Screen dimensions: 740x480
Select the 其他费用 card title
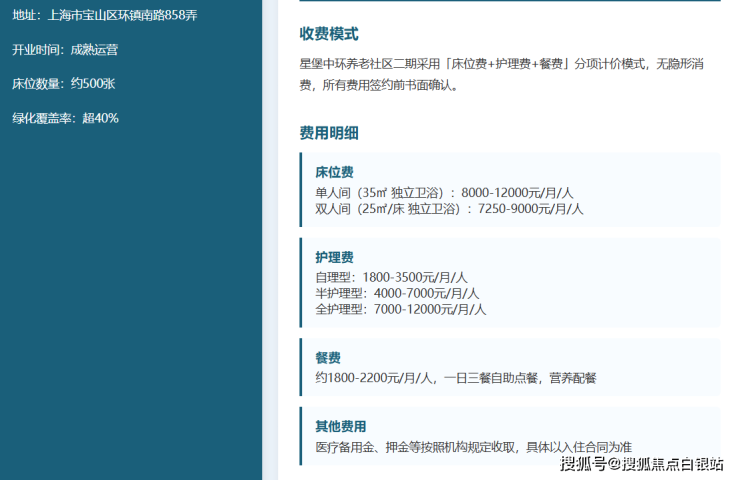[x=341, y=427]
